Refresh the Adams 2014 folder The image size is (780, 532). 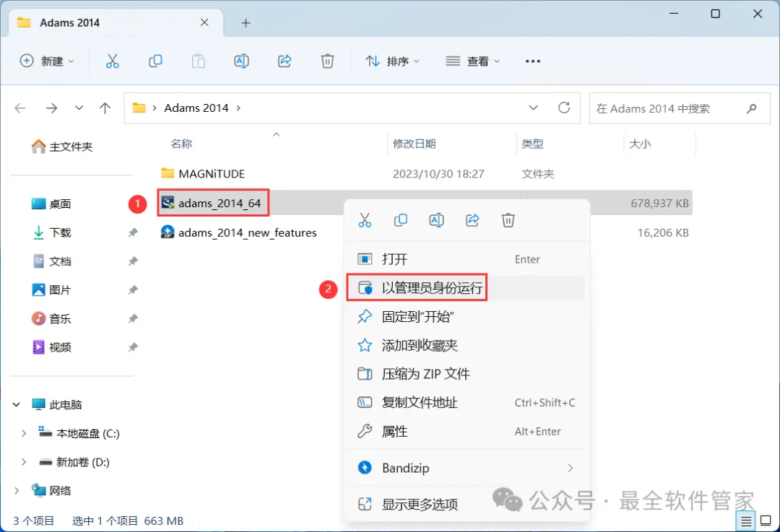tap(564, 108)
